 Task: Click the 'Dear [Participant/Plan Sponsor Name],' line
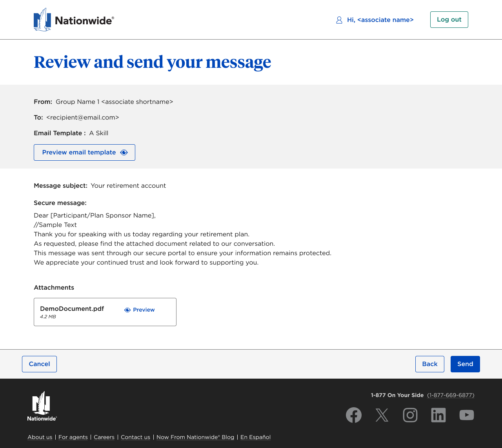point(95,216)
